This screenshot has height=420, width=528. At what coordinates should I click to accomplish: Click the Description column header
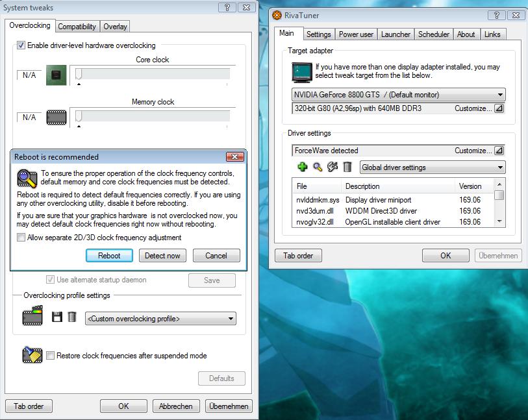[398, 186]
